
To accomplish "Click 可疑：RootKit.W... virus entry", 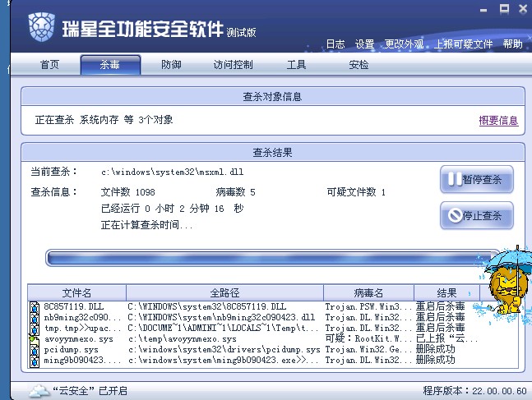I will (368, 338).
